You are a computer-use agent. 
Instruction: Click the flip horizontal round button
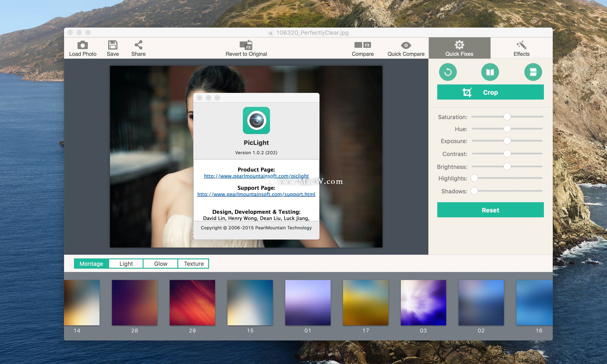click(x=490, y=72)
